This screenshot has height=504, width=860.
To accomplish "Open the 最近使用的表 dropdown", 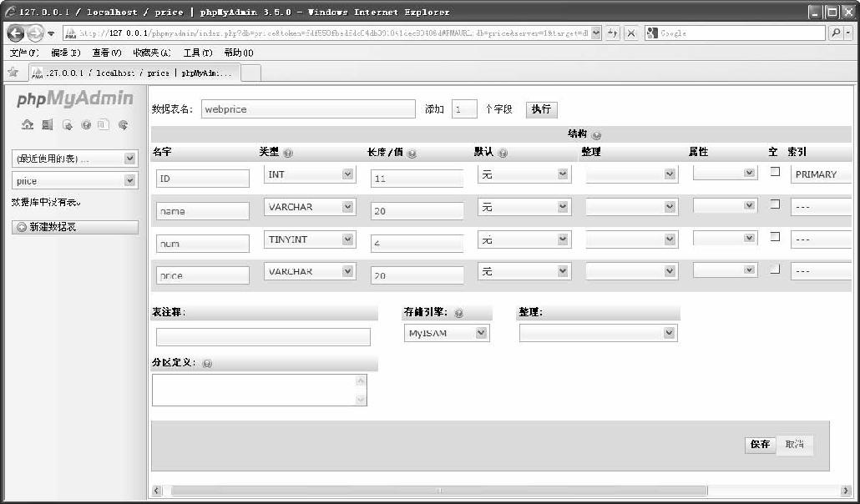I will tap(74, 159).
